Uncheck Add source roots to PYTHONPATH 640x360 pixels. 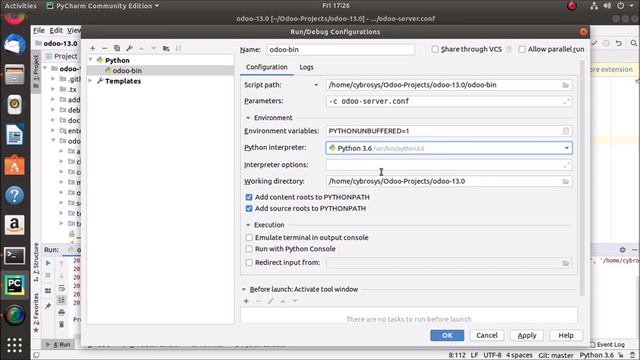(x=249, y=209)
